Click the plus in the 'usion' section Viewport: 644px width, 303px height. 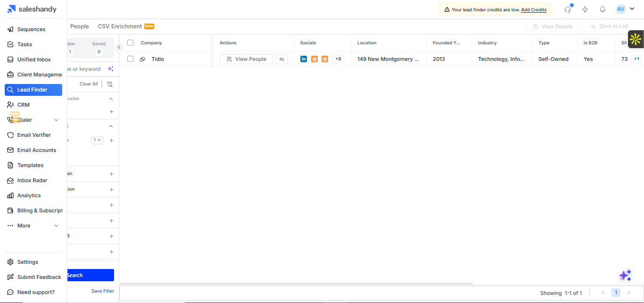(x=112, y=112)
